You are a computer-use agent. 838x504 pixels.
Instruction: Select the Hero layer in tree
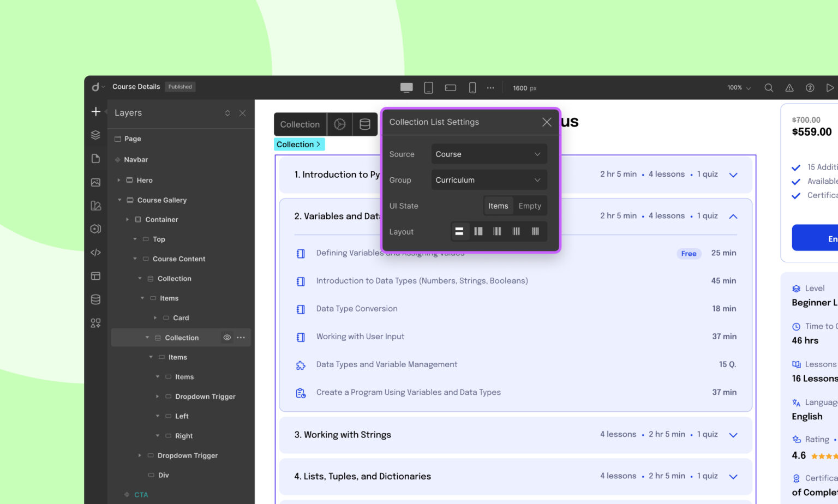point(145,181)
